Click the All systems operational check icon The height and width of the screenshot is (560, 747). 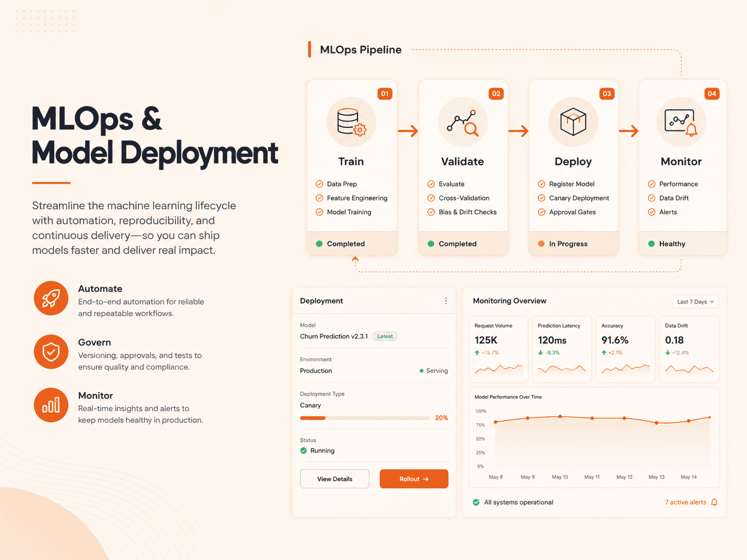[476, 502]
